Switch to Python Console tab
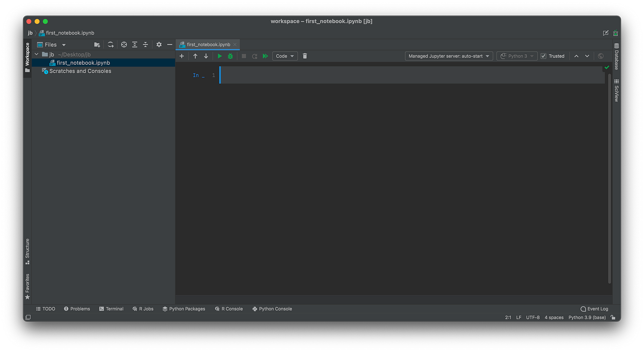Image resolution: width=644 pixels, height=352 pixels. (x=272, y=309)
